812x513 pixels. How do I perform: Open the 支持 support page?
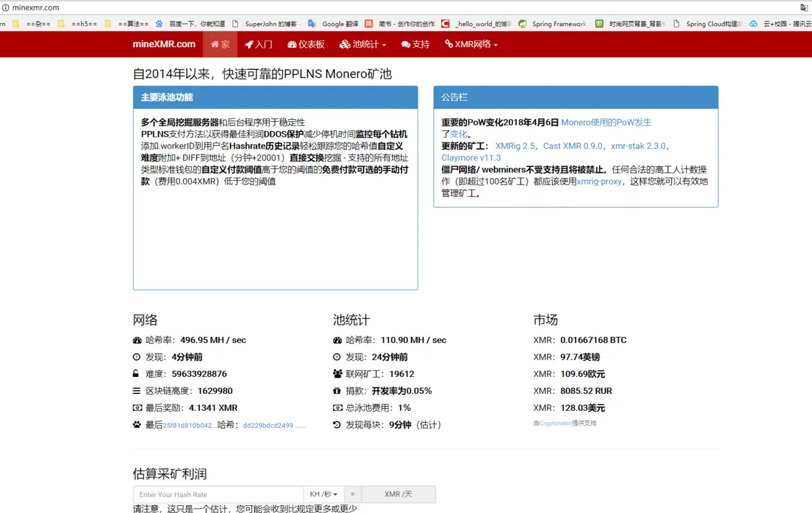click(x=415, y=44)
